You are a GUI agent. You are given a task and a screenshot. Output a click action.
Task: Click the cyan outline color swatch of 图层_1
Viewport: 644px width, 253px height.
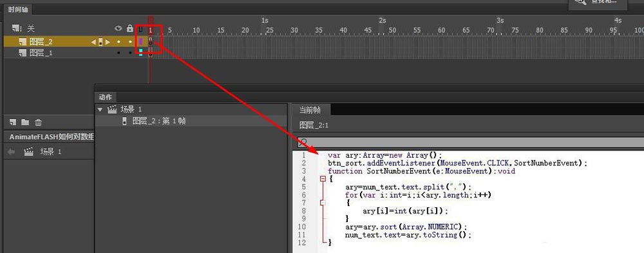click(x=140, y=53)
